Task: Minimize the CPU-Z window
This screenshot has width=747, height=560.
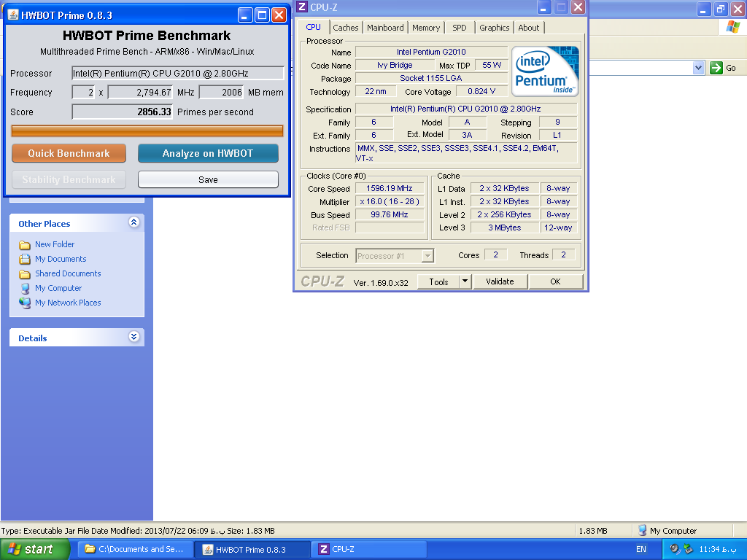Action: point(543,7)
